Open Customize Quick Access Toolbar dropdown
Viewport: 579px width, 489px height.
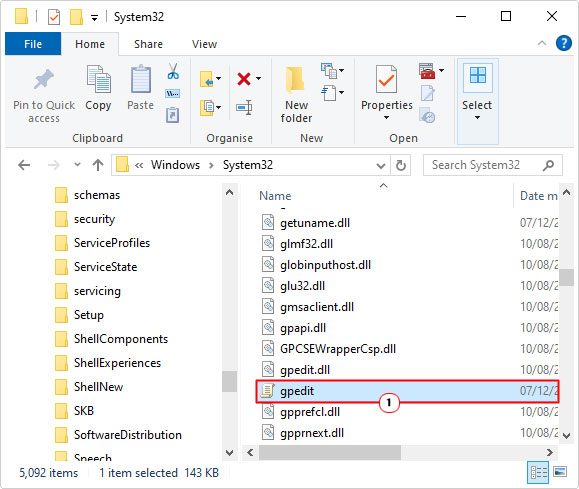click(x=95, y=17)
